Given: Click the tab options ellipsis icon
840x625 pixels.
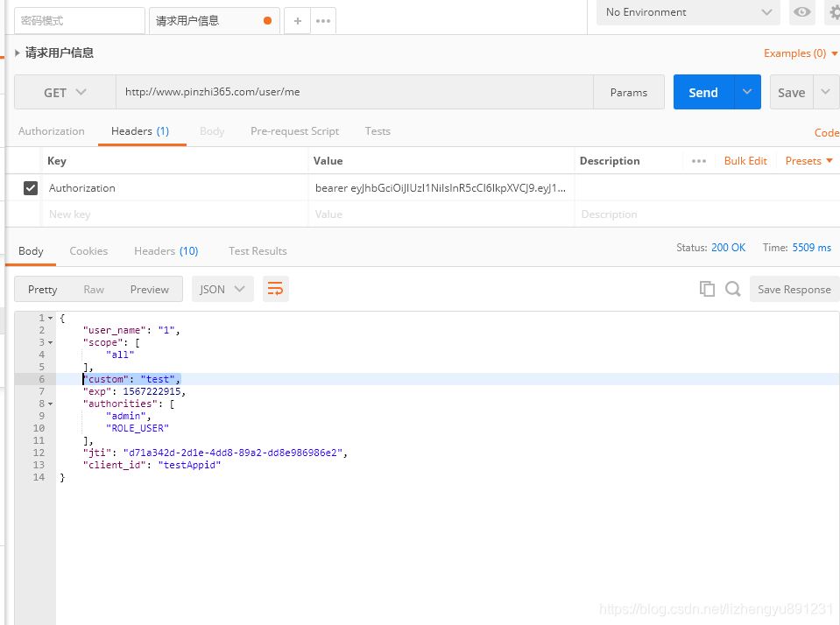Looking at the screenshot, I should [x=323, y=21].
